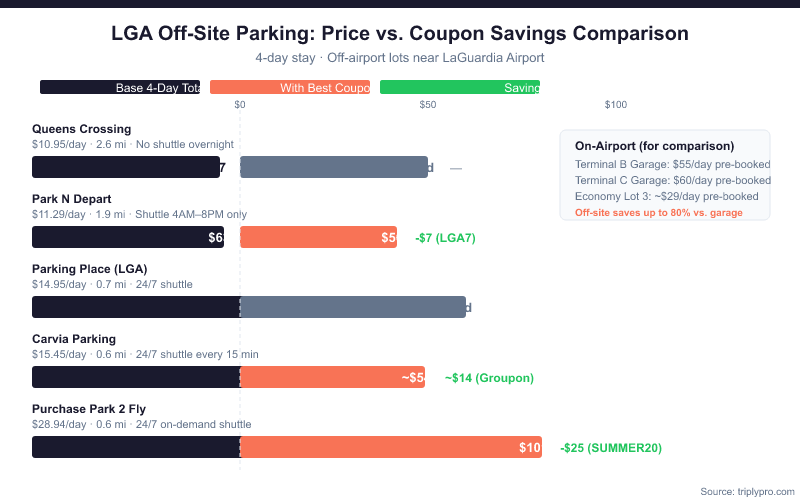Click the orange Purchase Park 2 Fly coupon bar
The width and height of the screenshot is (800, 500).
point(391,447)
